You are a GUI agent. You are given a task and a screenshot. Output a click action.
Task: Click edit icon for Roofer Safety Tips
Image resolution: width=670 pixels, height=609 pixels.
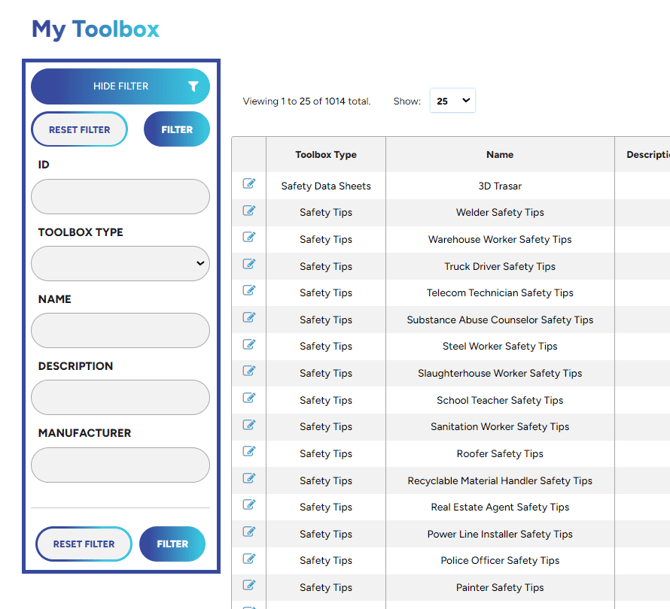pyautogui.click(x=249, y=452)
